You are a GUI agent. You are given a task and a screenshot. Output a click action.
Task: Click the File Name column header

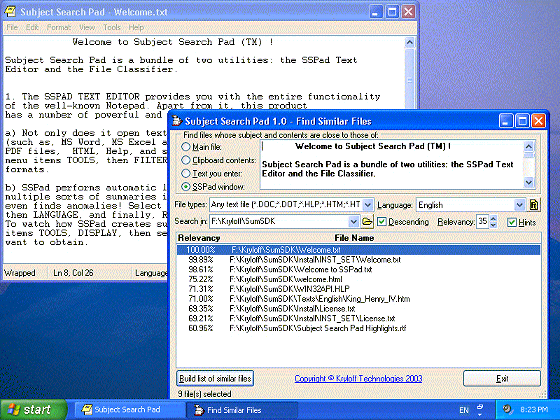[354, 238]
